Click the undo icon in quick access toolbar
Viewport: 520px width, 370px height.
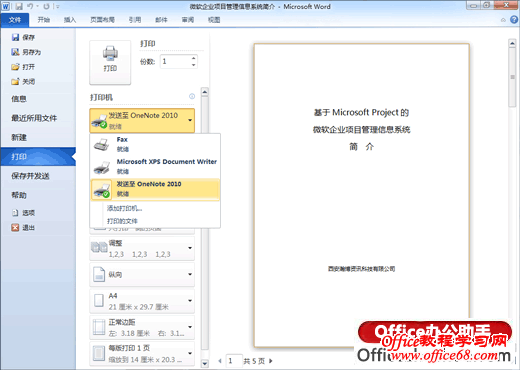(30, 6)
